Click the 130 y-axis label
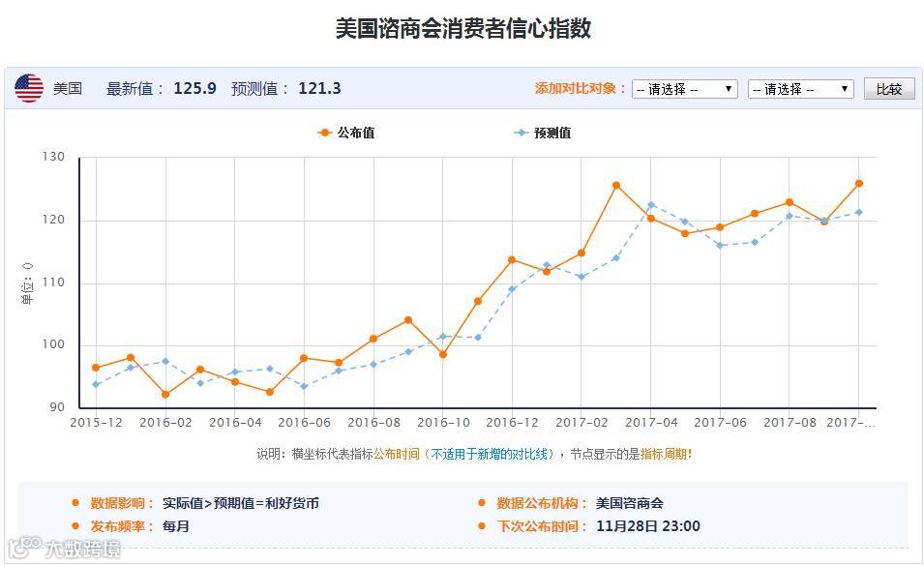This screenshot has height=566, width=924. (53, 157)
